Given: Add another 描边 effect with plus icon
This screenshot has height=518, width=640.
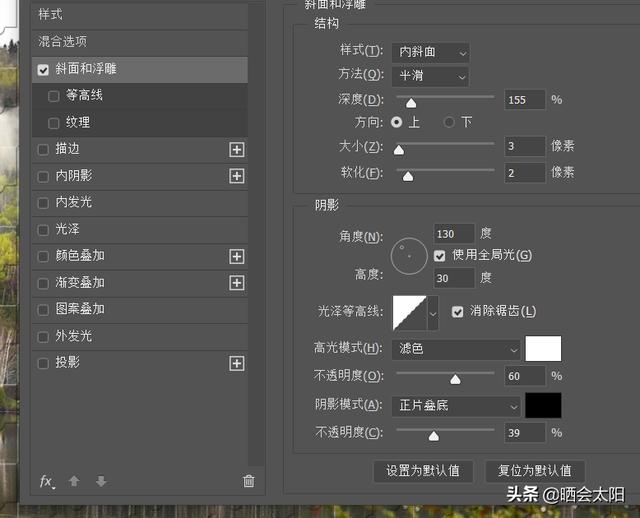Looking at the screenshot, I should click(237, 150).
